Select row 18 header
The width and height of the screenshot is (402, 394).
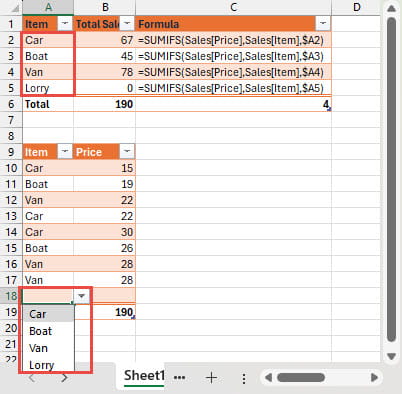[x=11, y=296]
